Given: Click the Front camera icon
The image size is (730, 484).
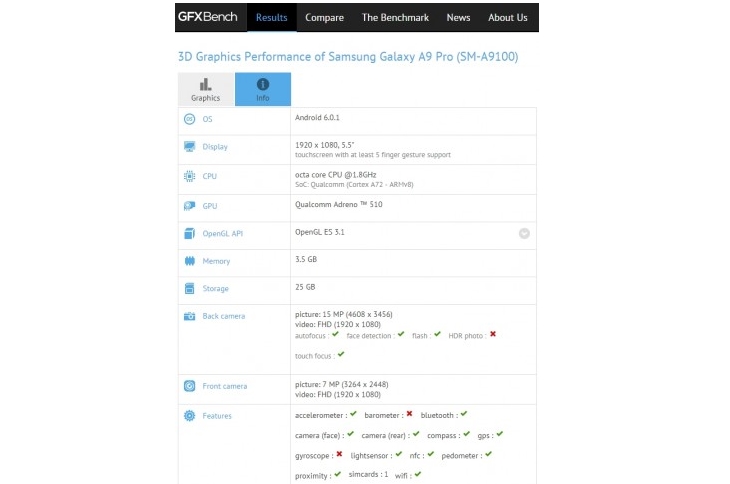Looking at the screenshot, I should coord(189,386).
